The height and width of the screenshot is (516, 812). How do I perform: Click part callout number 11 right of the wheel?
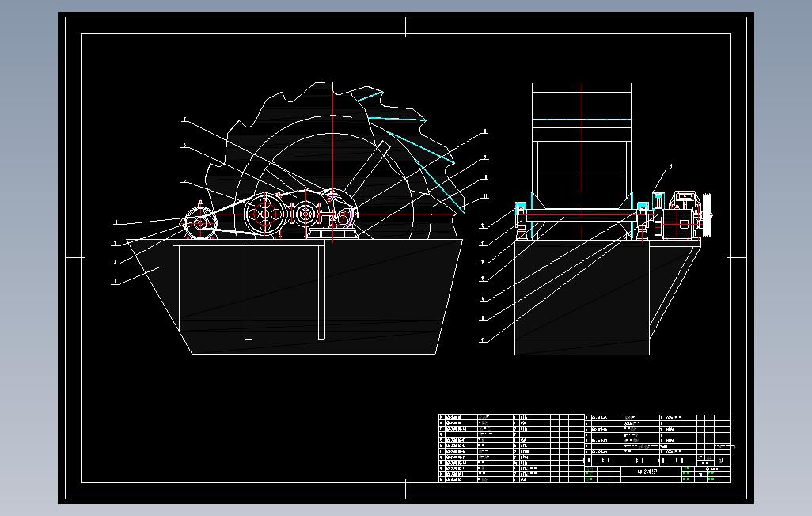(485, 196)
